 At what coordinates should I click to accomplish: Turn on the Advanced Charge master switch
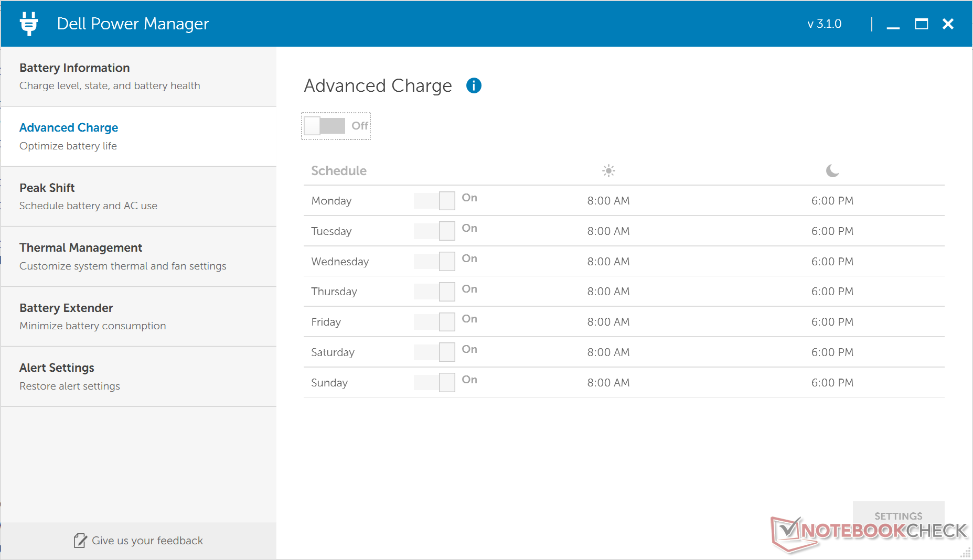click(x=325, y=126)
